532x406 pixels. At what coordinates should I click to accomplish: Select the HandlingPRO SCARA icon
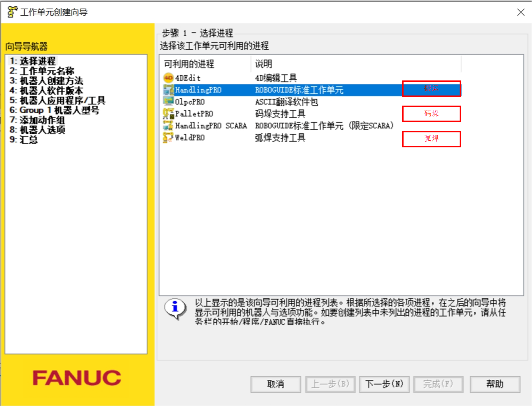point(168,126)
